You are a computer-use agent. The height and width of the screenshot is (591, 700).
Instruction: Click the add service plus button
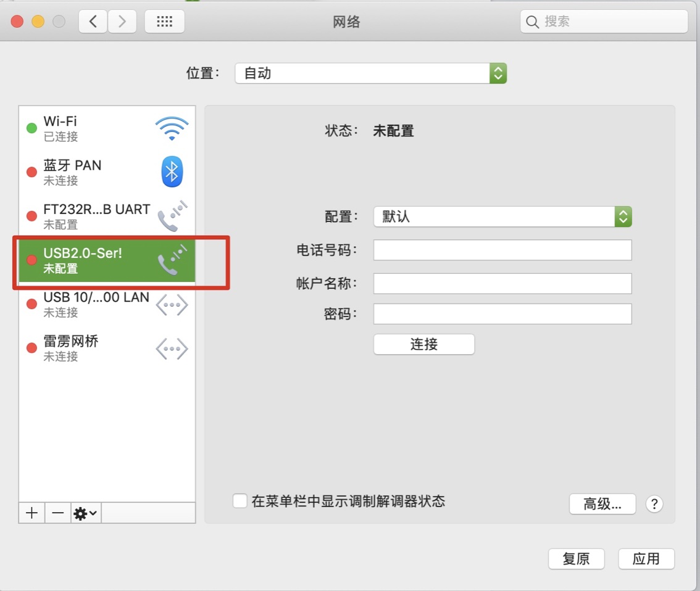31,513
